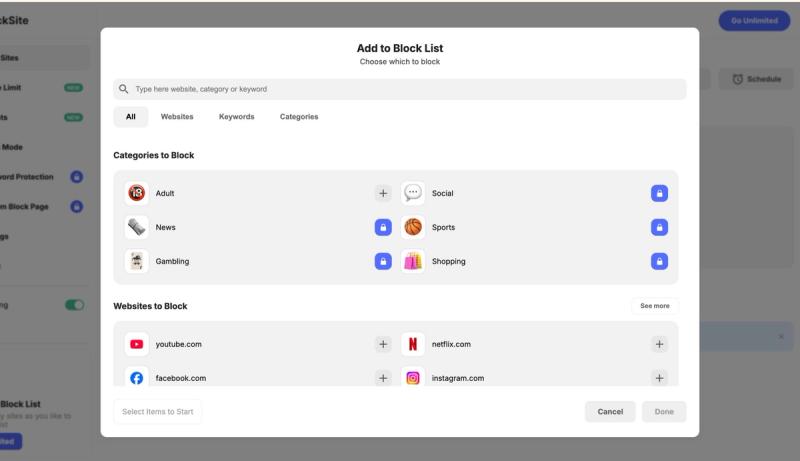The height and width of the screenshot is (461, 800).
Task: Click the Custom Block Page lock badge
Action: (x=77, y=207)
